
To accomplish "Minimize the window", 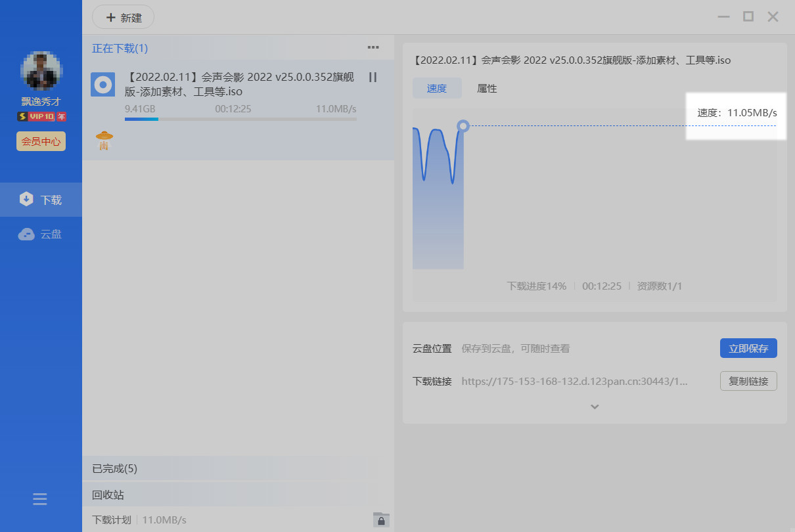I will (x=723, y=16).
